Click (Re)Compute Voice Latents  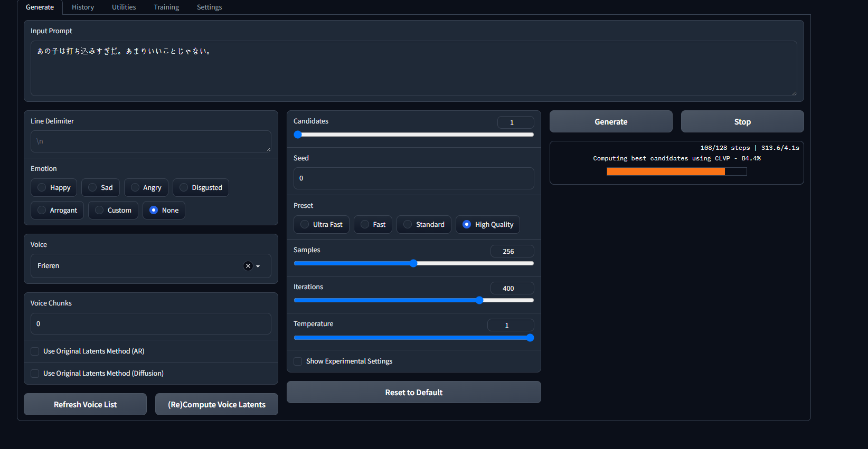click(x=216, y=405)
